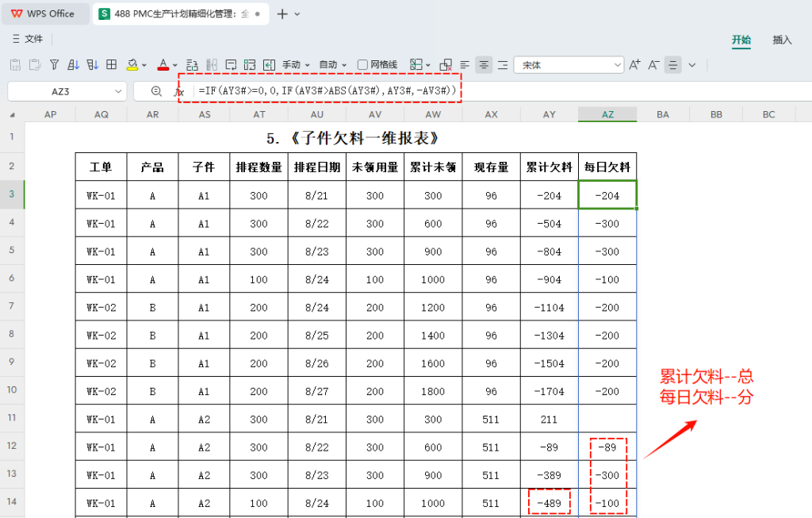Add a new tab with plus button
Viewport: 812px width, 518px height.
coord(282,14)
